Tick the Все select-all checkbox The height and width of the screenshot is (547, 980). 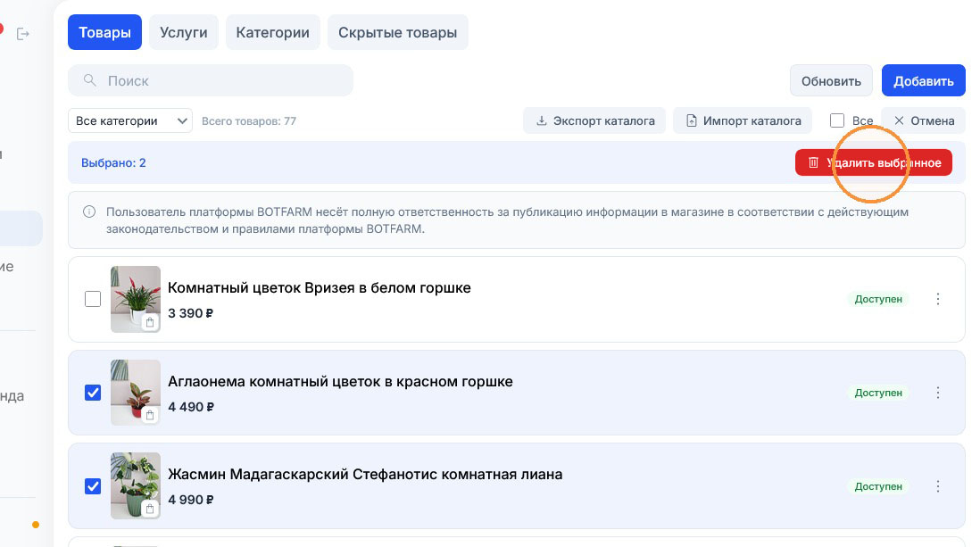pyautogui.click(x=837, y=120)
